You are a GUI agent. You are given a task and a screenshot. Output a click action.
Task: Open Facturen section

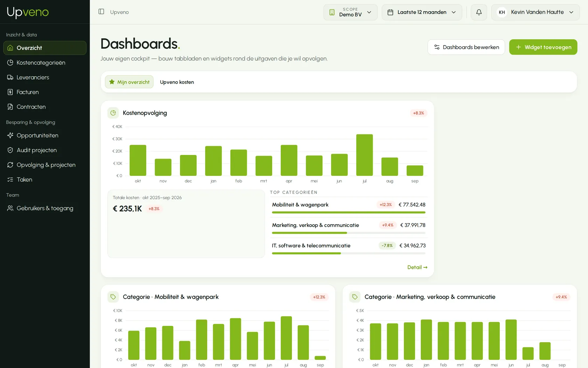[x=45, y=92]
